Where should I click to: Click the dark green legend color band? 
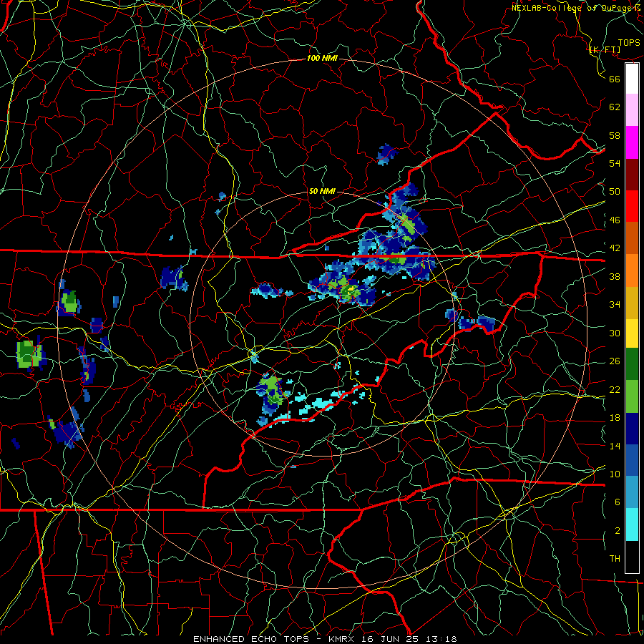click(x=632, y=364)
